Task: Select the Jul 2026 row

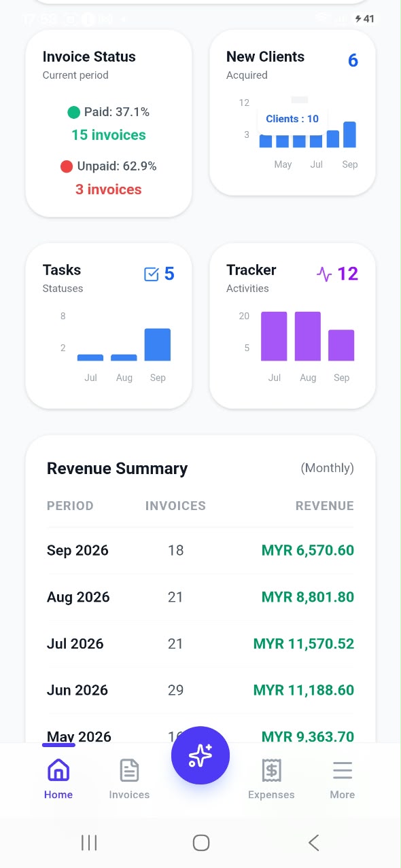Action: (201, 644)
